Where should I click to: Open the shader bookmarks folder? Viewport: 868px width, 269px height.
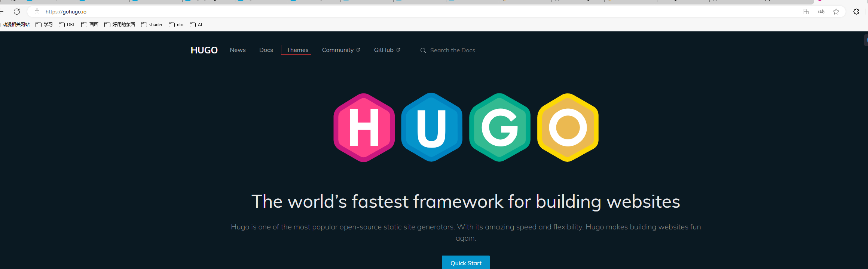click(152, 25)
